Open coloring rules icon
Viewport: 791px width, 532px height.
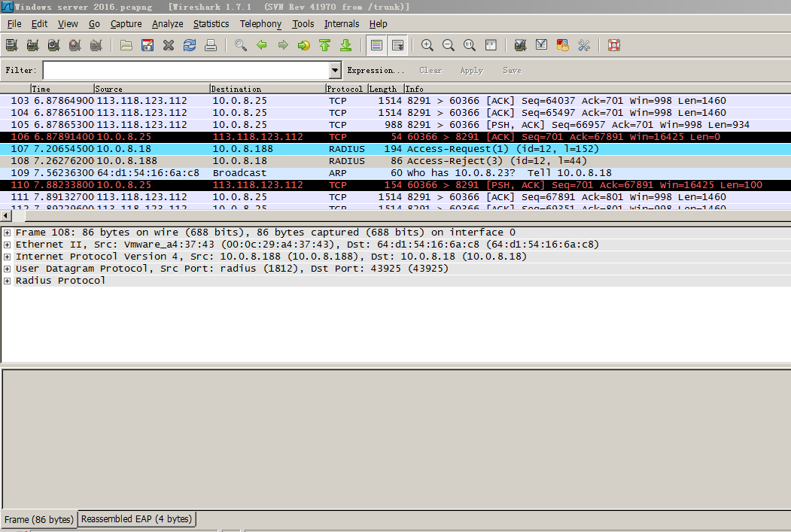coord(562,45)
